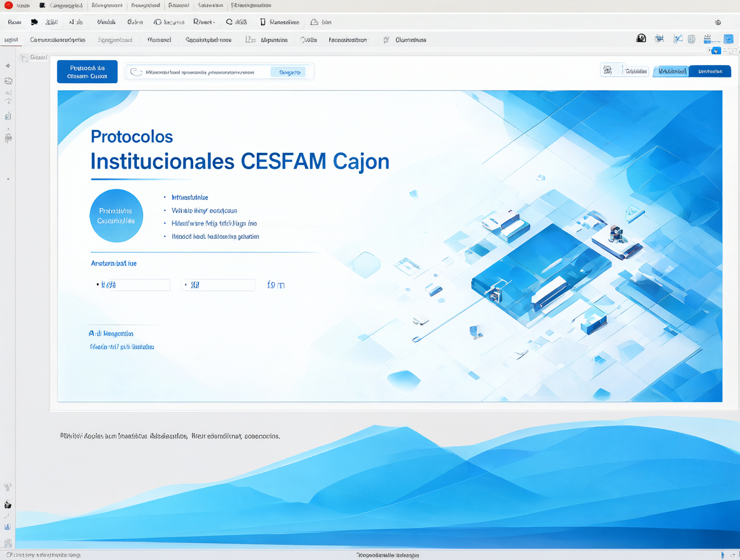Click the bar-chart icon in the left sidebar
This screenshot has height=560, width=740.
8,116
